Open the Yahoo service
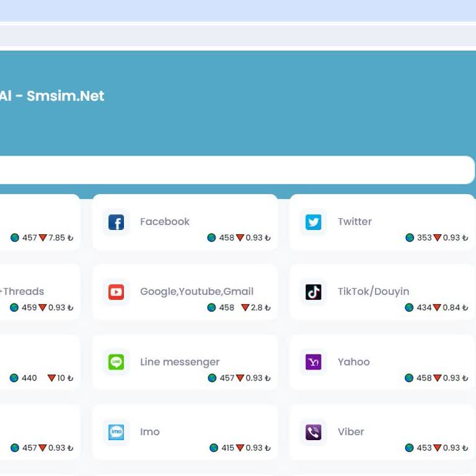 coord(382,362)
